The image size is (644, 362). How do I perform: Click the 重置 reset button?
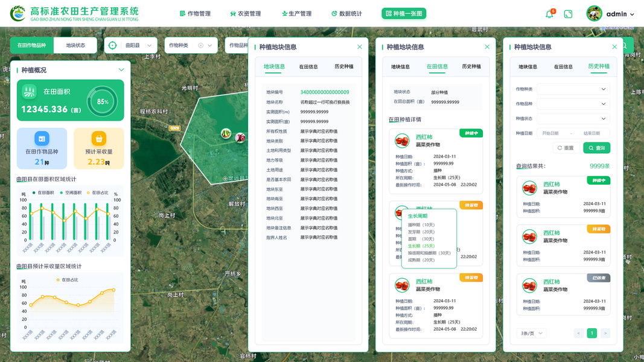coord(566,148)
